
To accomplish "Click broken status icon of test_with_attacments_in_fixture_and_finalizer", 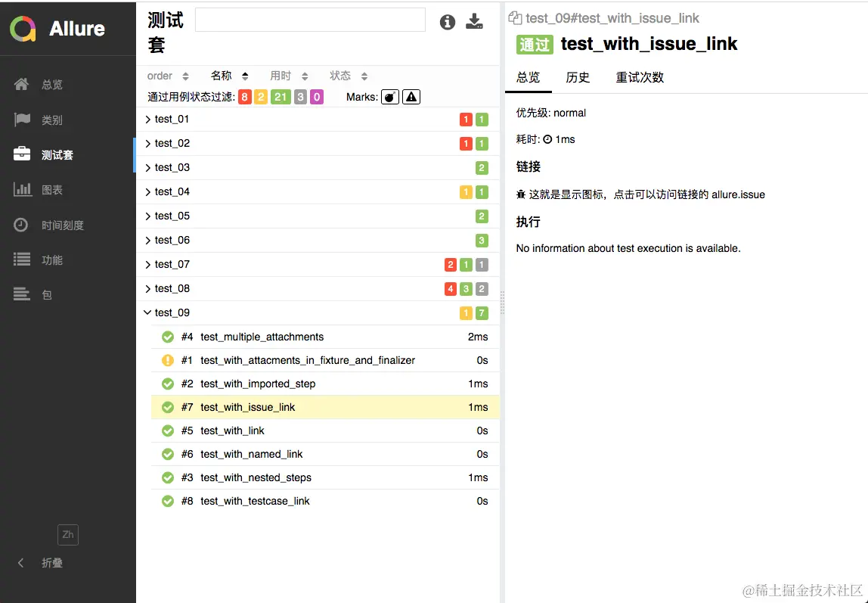I will 168,360.
